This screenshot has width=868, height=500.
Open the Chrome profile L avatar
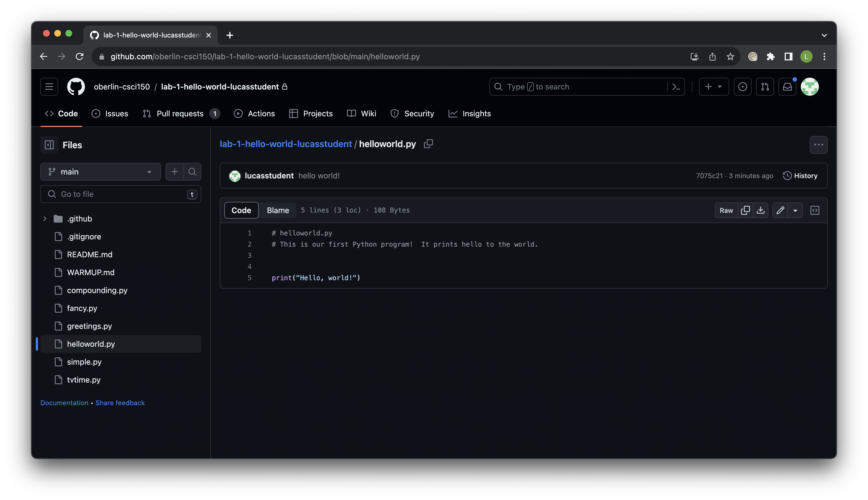806,57
